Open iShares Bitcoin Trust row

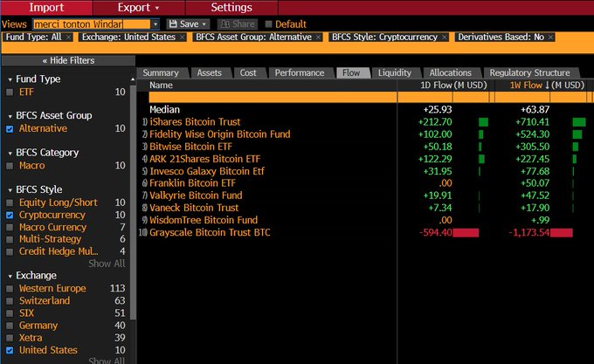(195, 122)
